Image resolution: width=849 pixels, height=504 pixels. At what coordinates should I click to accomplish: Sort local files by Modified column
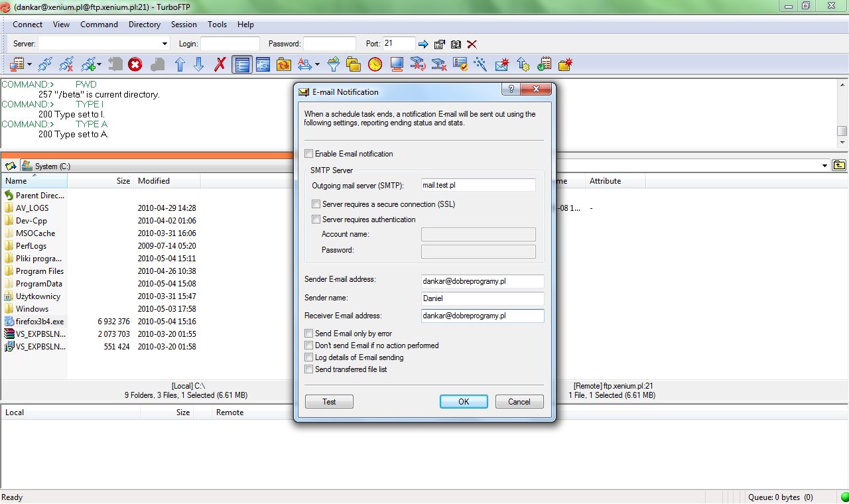[x=166, y=181]
